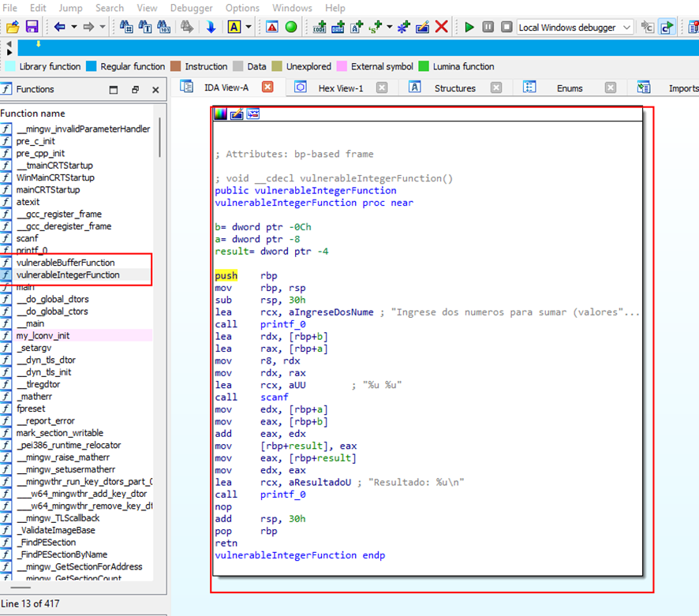Click the graph color palette icon in node header

[220, 114]
